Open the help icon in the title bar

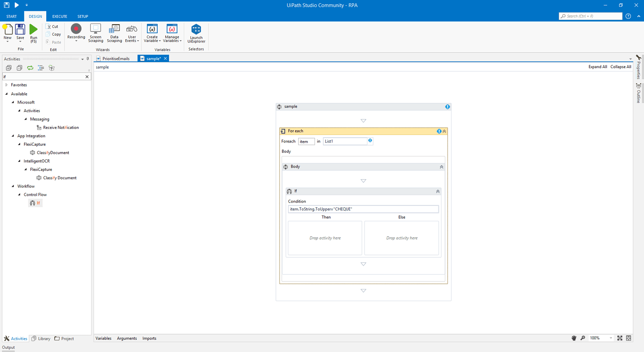pos(628,16)
